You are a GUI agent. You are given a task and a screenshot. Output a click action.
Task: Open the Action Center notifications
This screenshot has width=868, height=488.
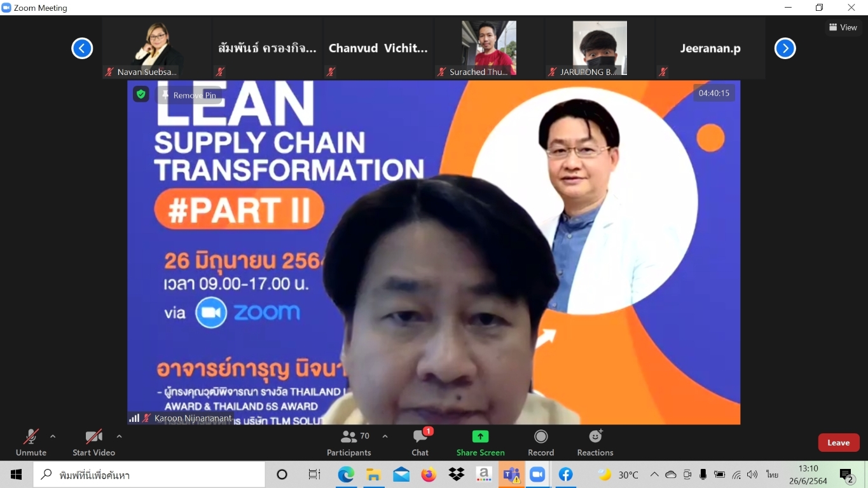tap(847, 475)
